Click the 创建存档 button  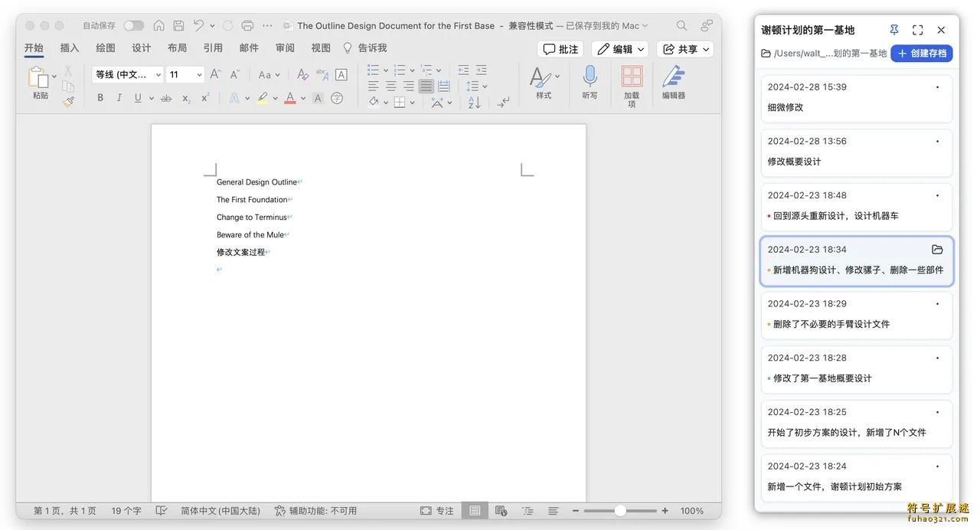click(x=922, y=53)
